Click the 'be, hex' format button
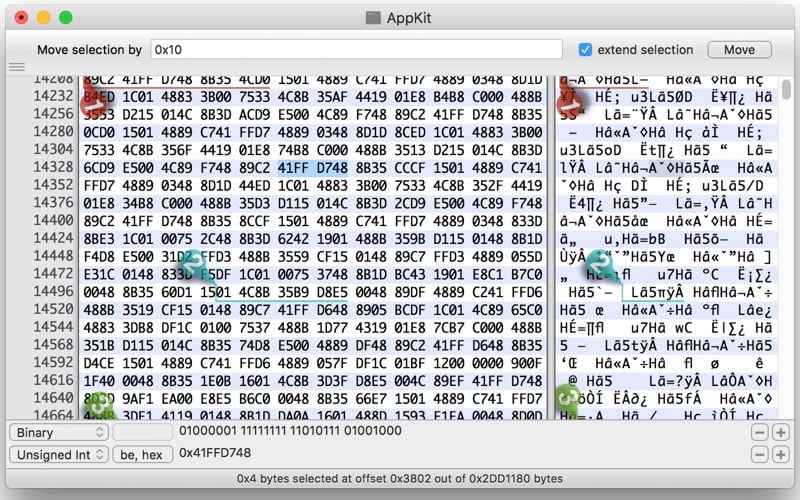Screen dimensions: 800x500 pyautogui.click(x=142, y=455)
